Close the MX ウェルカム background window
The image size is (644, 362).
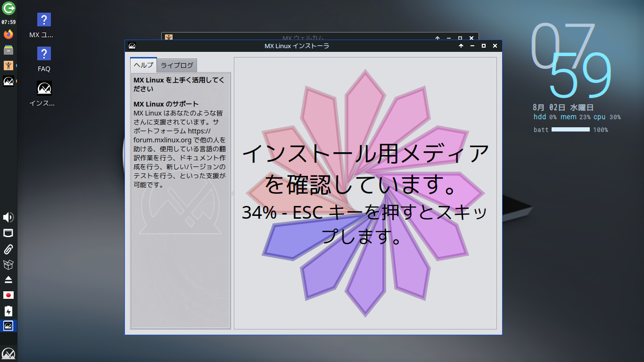coord(472,38)
